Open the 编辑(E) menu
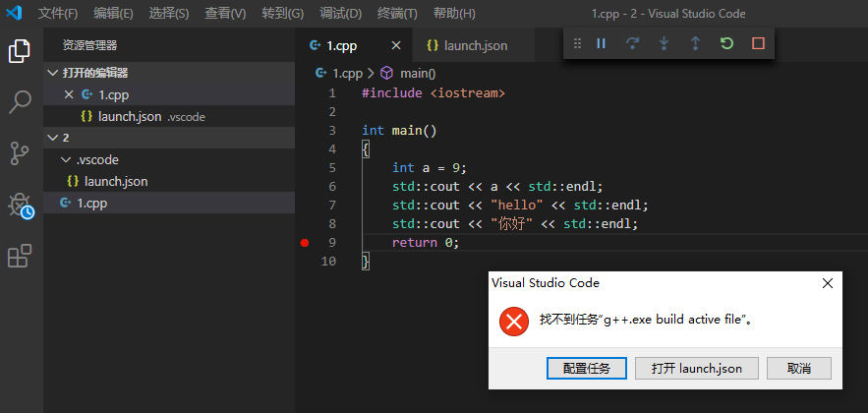Screen dimensions: 868x413 (113, 14)
